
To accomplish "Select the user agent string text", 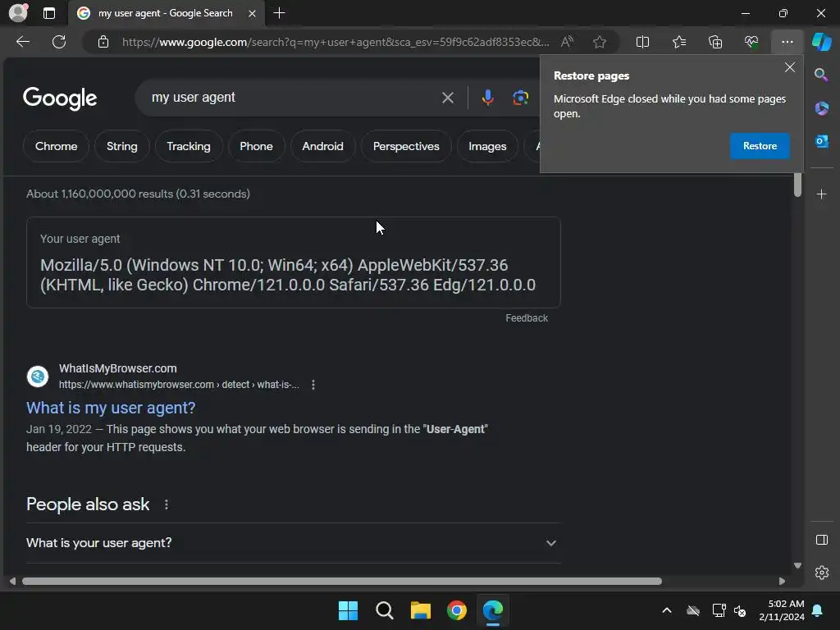I will (288, 275).
